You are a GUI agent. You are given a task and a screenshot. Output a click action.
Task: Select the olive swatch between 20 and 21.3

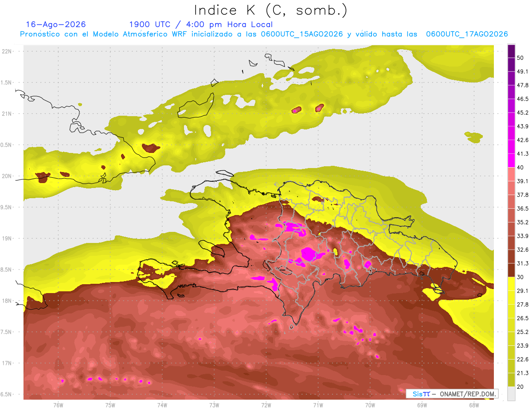click(511, 380)
